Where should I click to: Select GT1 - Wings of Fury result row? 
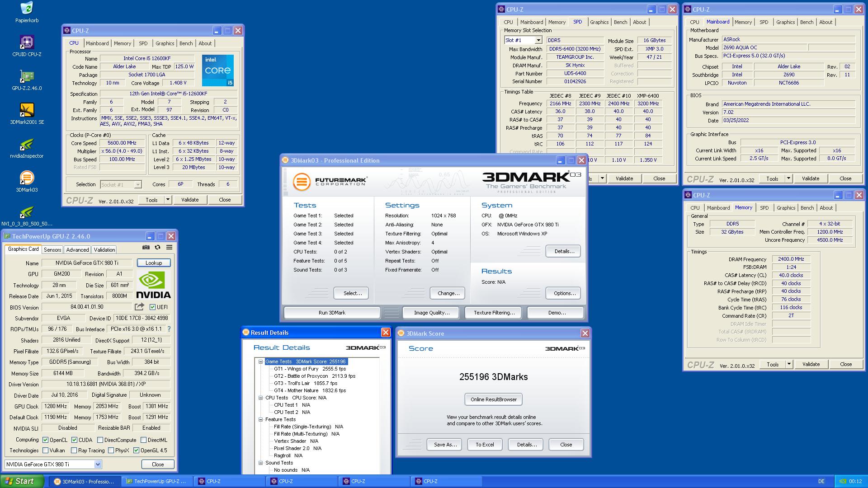click(310, 369)
